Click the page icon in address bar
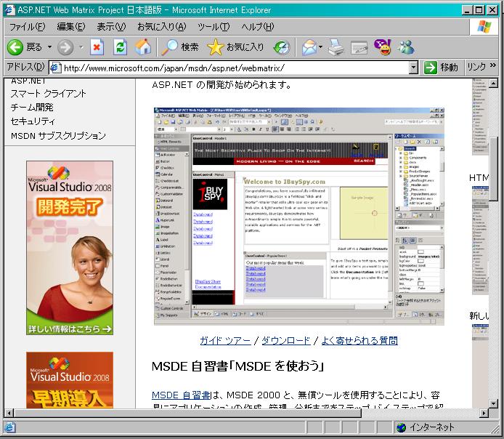 (x=55, y=68)
